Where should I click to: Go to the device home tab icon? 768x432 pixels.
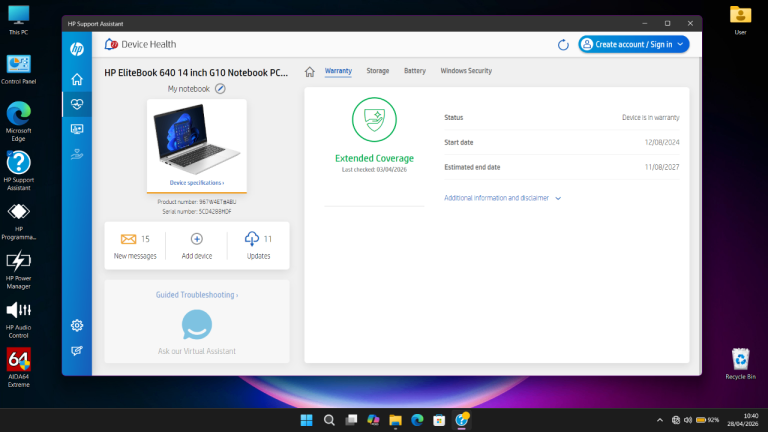pos(310,72)
